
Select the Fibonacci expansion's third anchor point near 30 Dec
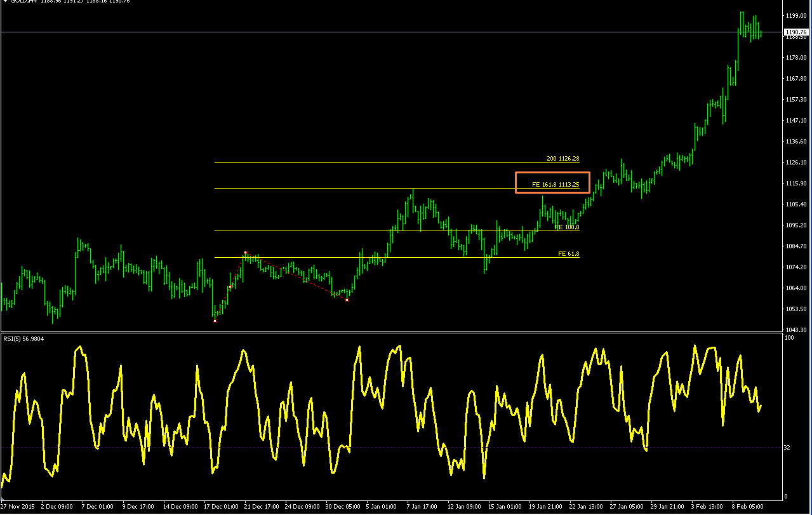coord(347,300)
